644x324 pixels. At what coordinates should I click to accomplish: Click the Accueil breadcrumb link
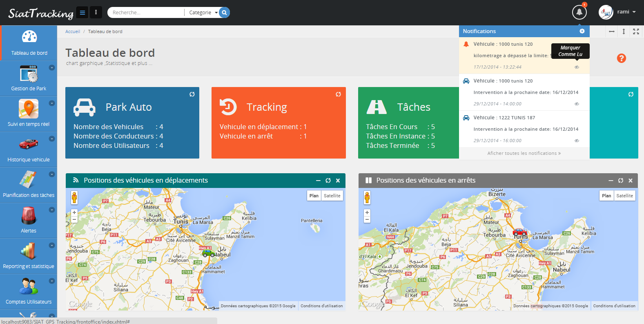pos(73,31)
